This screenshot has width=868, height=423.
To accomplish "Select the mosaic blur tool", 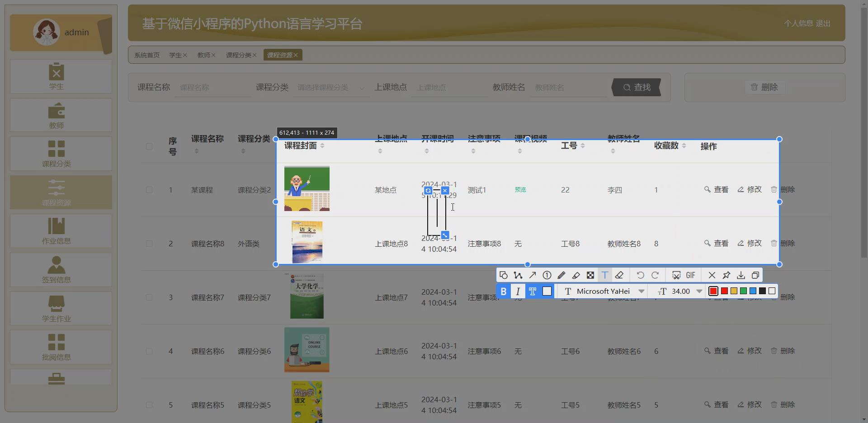I will pos(590,275).
